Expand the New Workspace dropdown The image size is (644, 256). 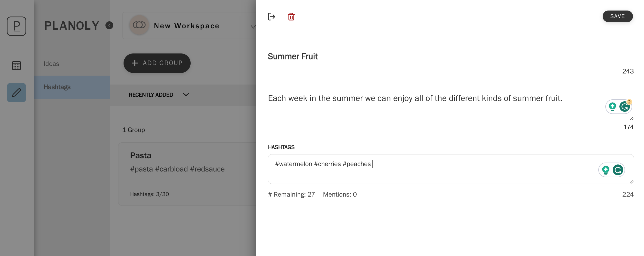point(253,26)
